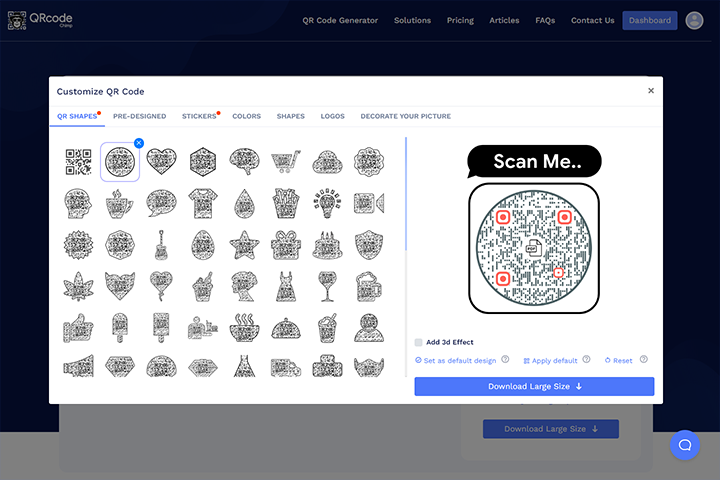The image size is (720, 480).
Task: Choose the head silhouette QR shape
Action: [79, 203]
